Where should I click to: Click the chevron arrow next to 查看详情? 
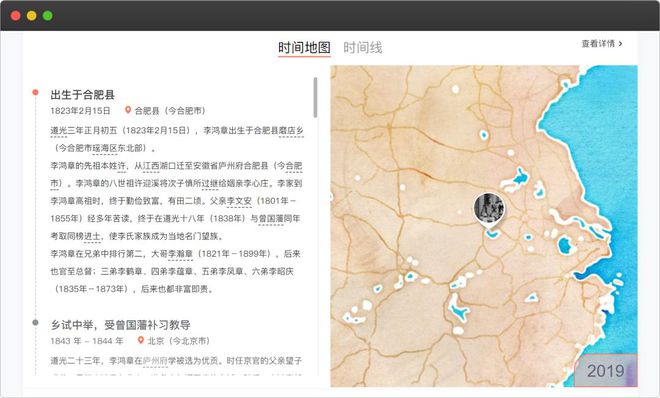coord(620,43)
